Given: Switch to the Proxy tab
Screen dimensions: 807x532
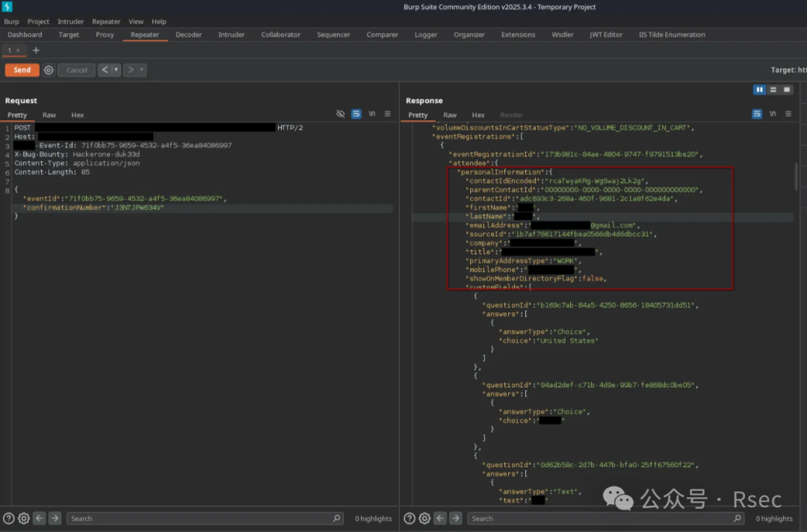Looking at the screenshot, I should coord(105,34).
